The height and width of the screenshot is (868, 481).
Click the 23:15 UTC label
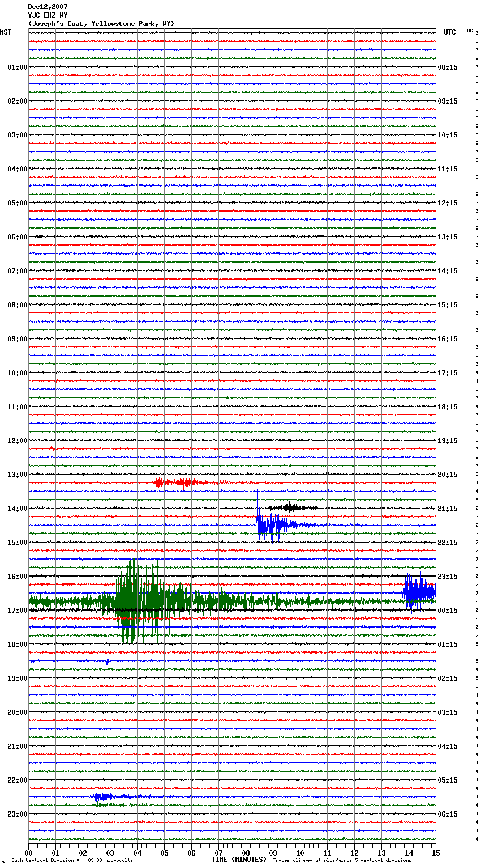448,577
